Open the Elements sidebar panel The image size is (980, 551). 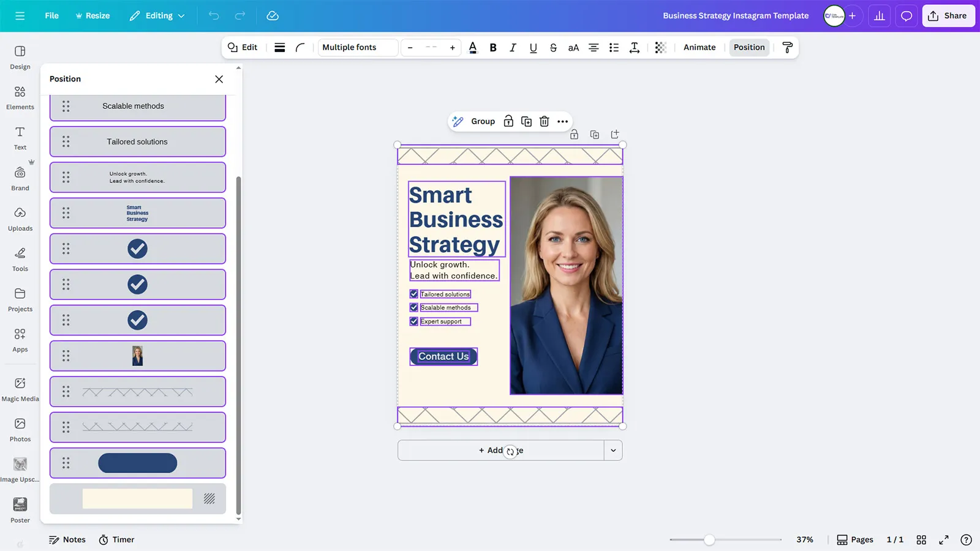(20, 97)
